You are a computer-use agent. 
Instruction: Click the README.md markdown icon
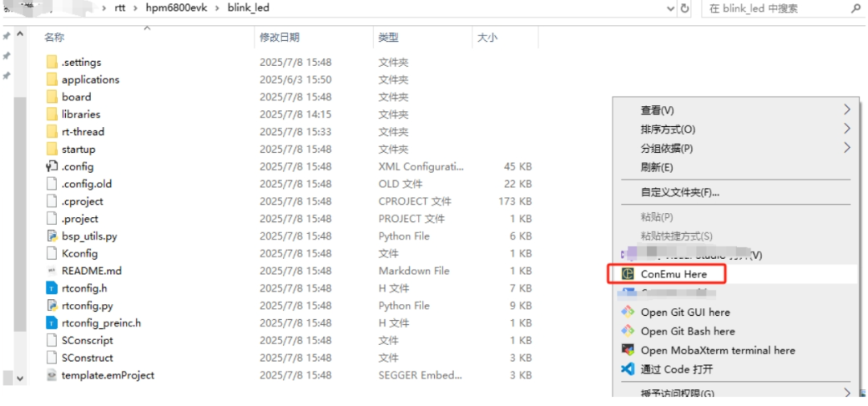coord(51,271)
